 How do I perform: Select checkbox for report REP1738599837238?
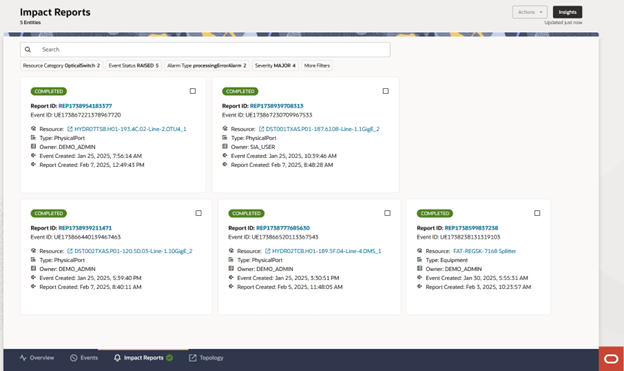tap(537, 213)
